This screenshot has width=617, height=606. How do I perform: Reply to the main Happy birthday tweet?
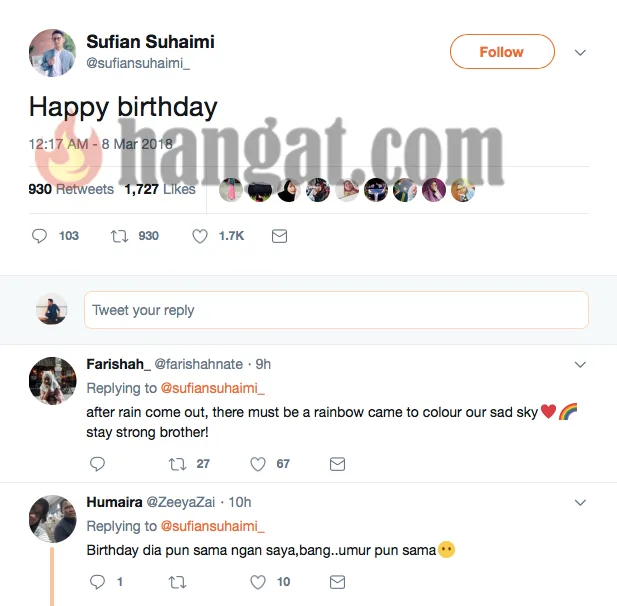(x=40, y=236)
